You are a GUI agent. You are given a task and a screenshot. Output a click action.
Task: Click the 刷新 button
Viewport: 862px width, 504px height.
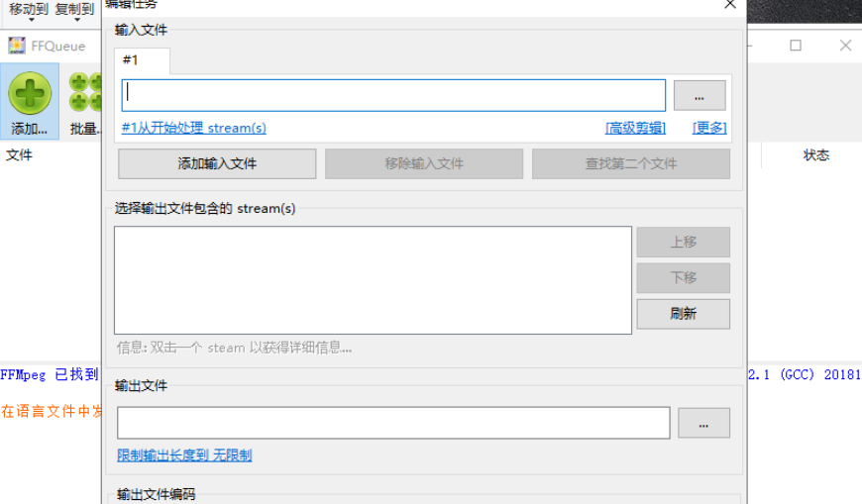click(x=684, y=314)
